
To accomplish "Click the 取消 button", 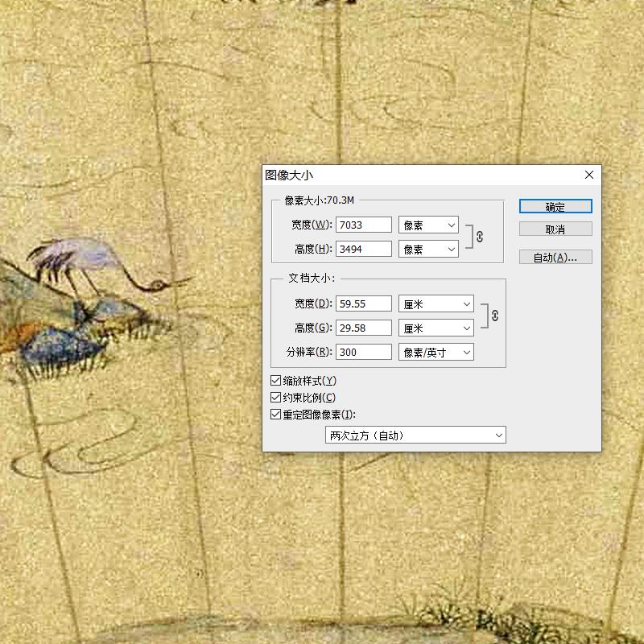I will point(555,229).
